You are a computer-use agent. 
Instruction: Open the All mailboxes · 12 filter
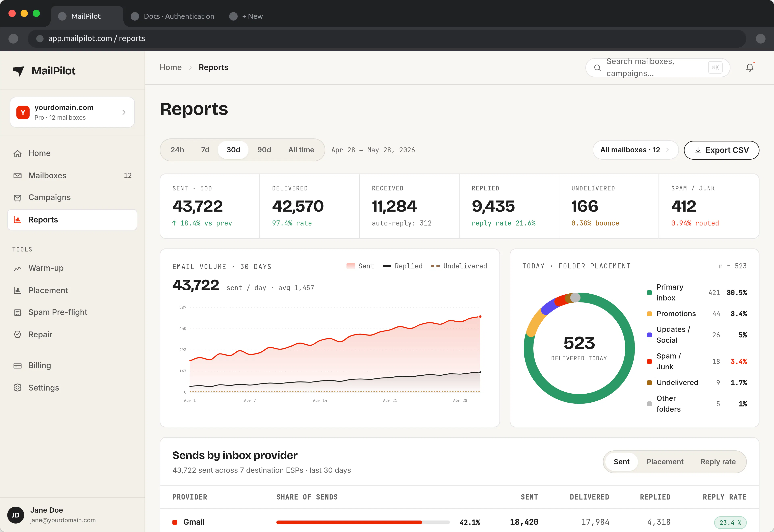click(635, 150)
